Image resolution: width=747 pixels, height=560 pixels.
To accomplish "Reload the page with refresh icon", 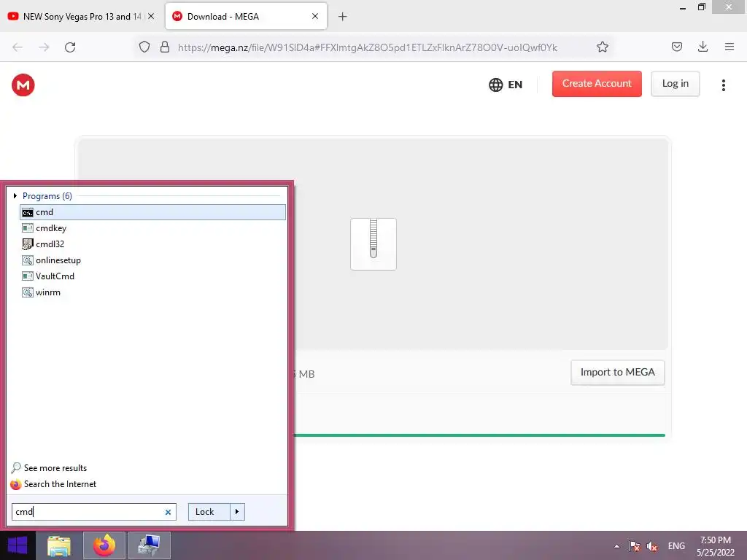I will (x=70, y=47).
